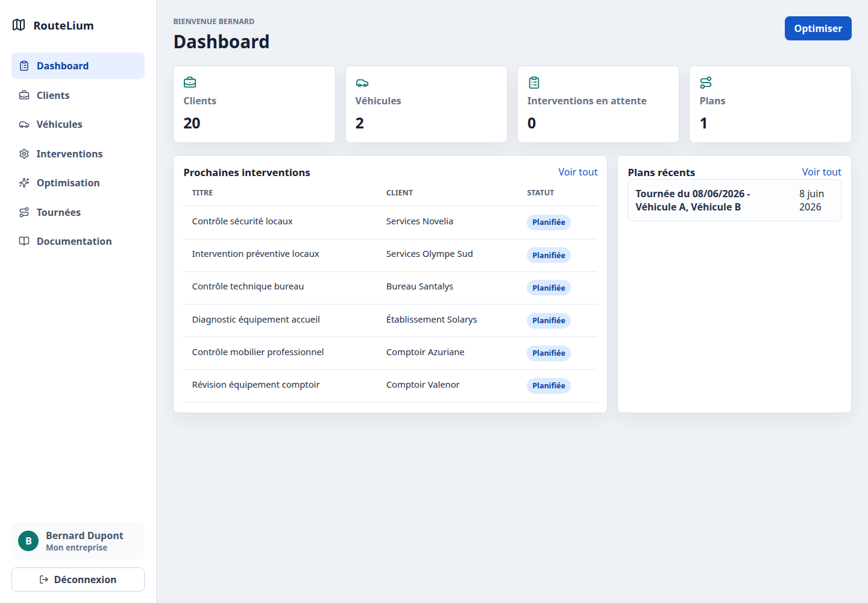Click client Services Olympe Sud
The height and width of the screenshot is (603, 868).
coord(429,254)
